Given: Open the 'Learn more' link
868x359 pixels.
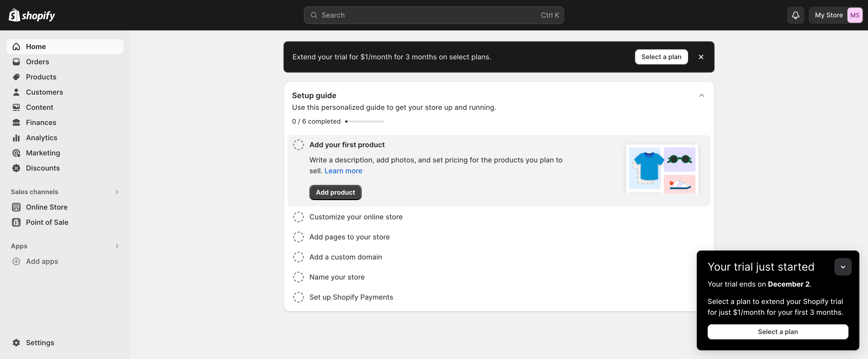Looking at the screenshot, I should (343, 171).
